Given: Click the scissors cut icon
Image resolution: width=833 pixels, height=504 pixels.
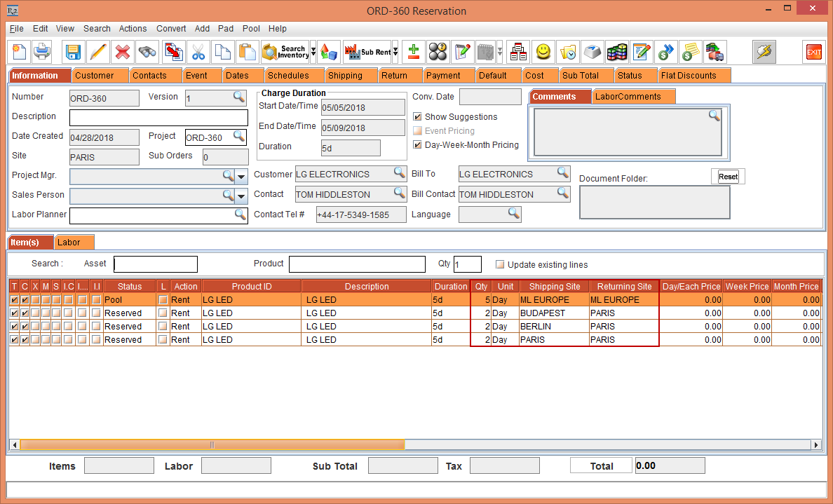Looking at the screenshot, I should coord(198,52).
